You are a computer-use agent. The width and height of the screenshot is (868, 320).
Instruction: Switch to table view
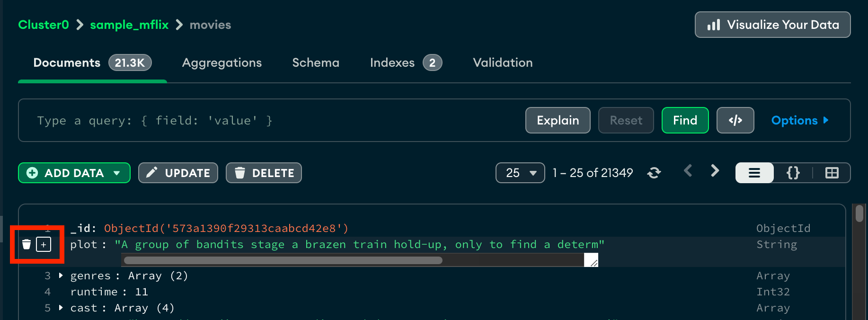832,173
